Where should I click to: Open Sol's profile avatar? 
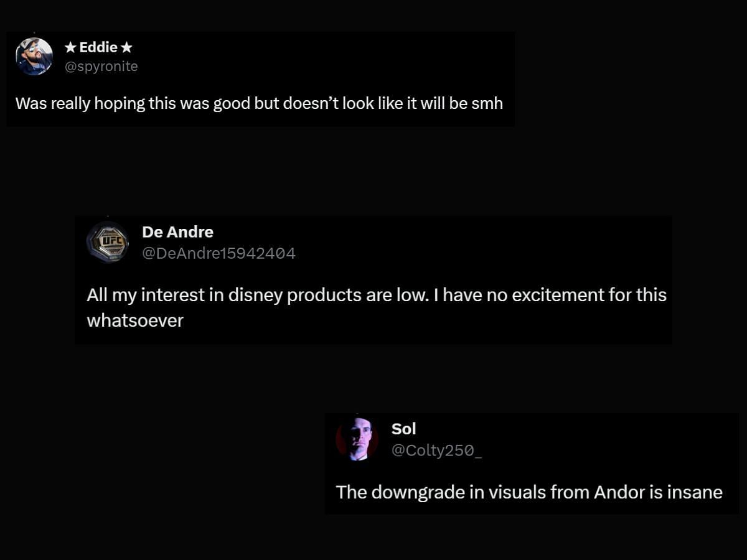357,439
